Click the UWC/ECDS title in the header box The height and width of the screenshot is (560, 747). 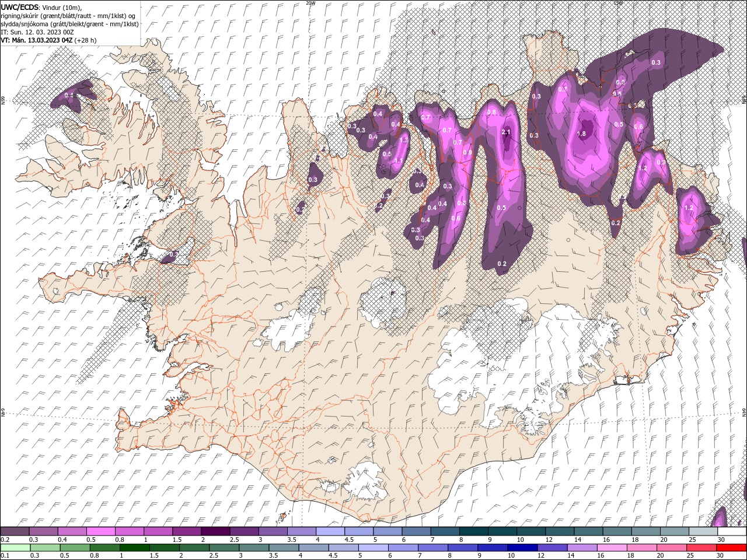(x=21, y=7)
